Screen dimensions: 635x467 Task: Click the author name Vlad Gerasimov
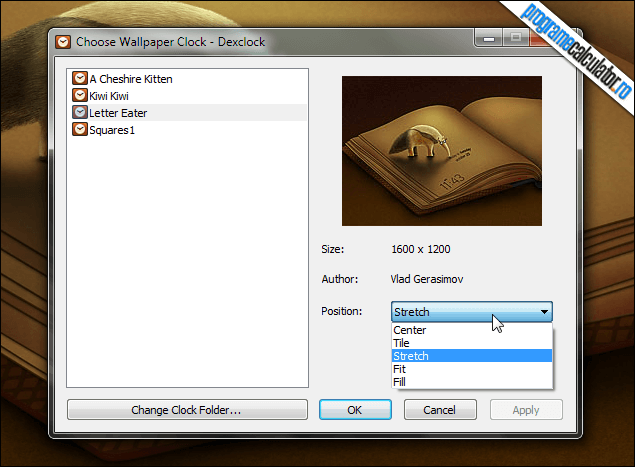click(427, 279)
